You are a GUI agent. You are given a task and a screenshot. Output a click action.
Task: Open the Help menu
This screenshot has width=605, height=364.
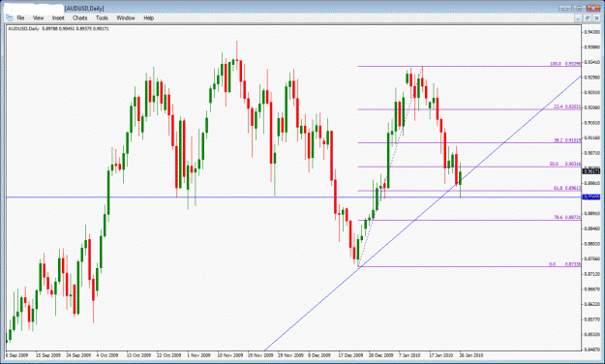(148, 18)
